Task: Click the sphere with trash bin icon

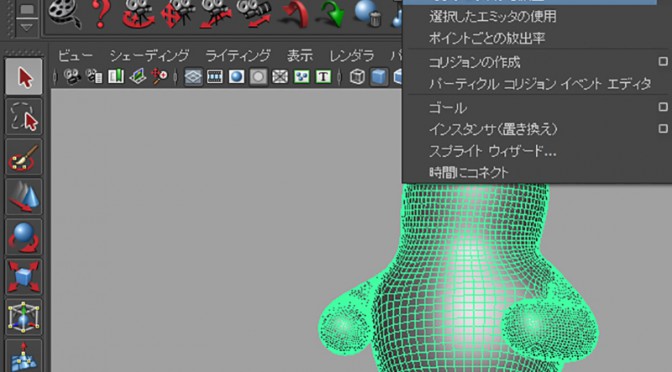Action: 367,14
